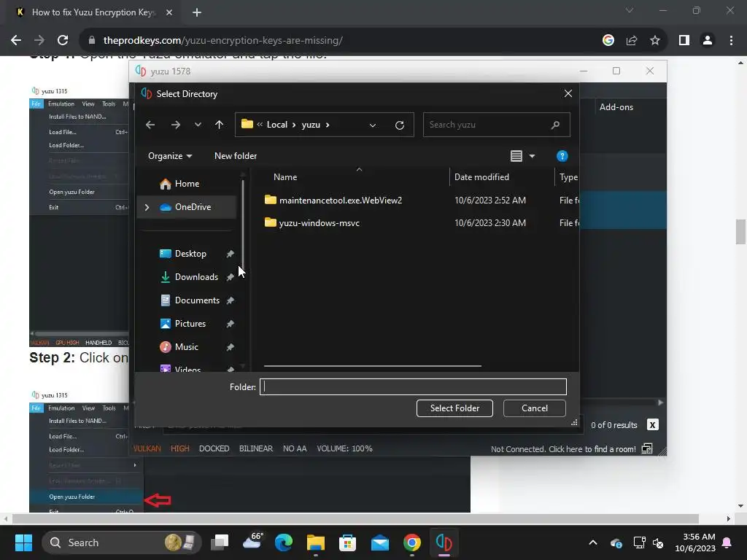Open File Explorer from taskbar
The image size is (747, 560).
click(315, 542)
